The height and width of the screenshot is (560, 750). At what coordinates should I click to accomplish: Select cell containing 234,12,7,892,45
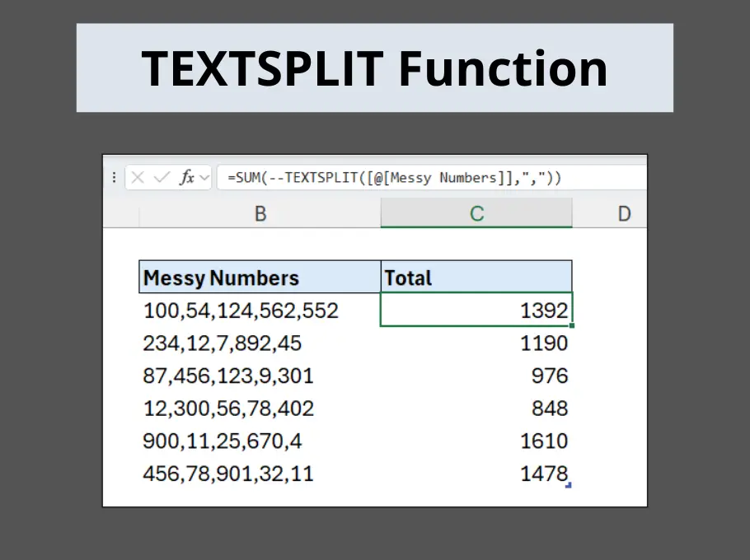coord(260,343)
